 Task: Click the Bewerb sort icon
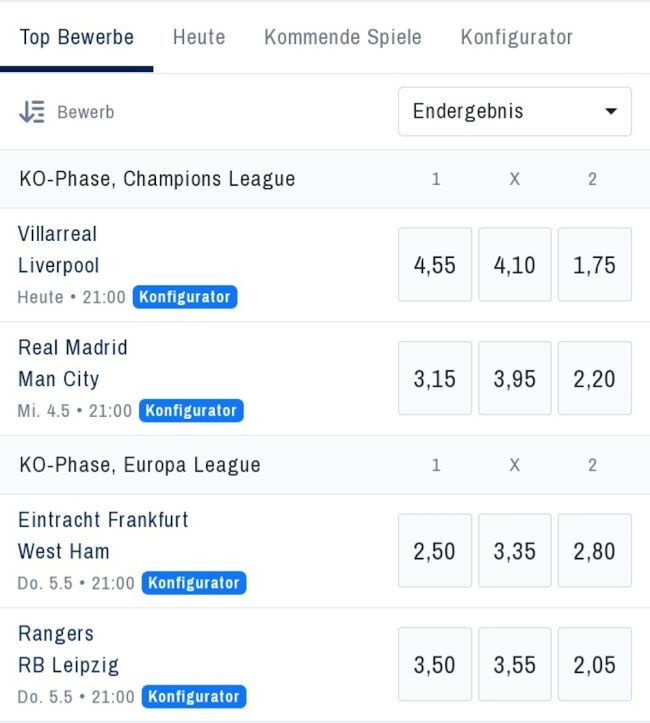[x=32, y=112]
